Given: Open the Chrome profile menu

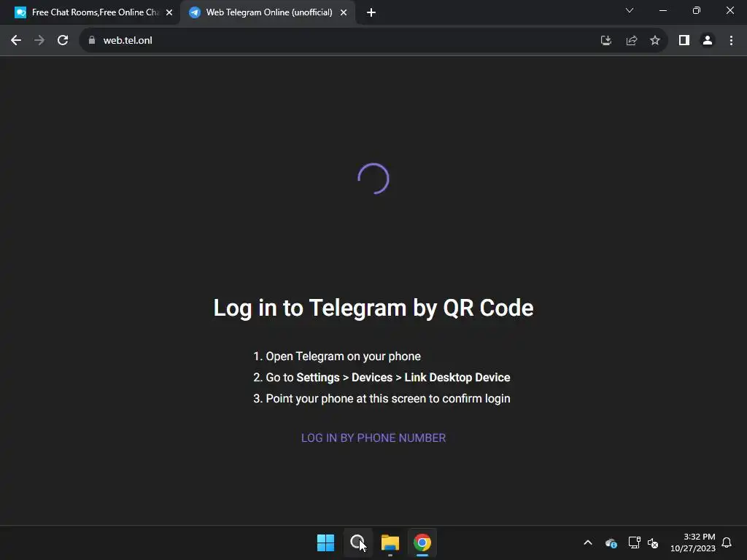Looking at the screenshot, I should coord(708,41).
